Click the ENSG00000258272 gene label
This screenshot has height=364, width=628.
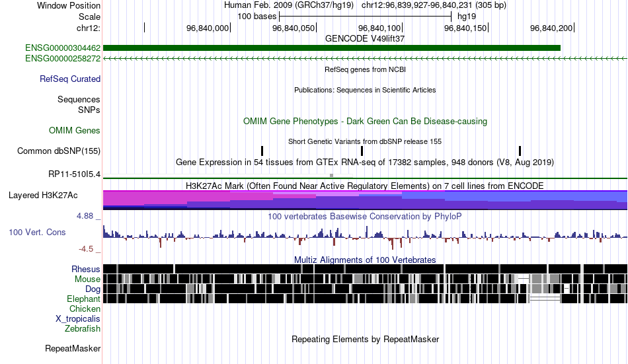63,58
